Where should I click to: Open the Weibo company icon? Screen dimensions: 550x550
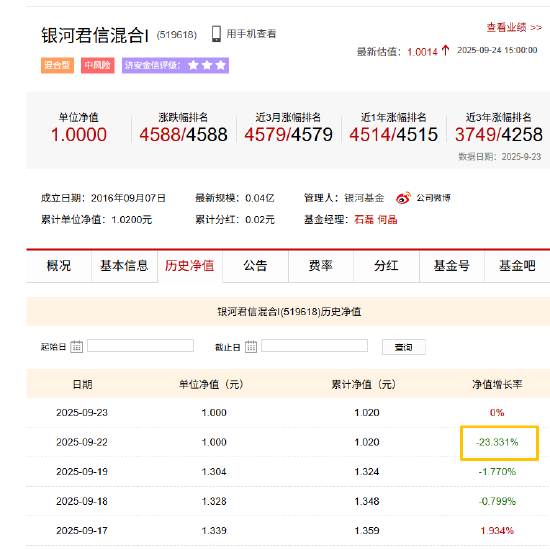click(x=403, y=198)
